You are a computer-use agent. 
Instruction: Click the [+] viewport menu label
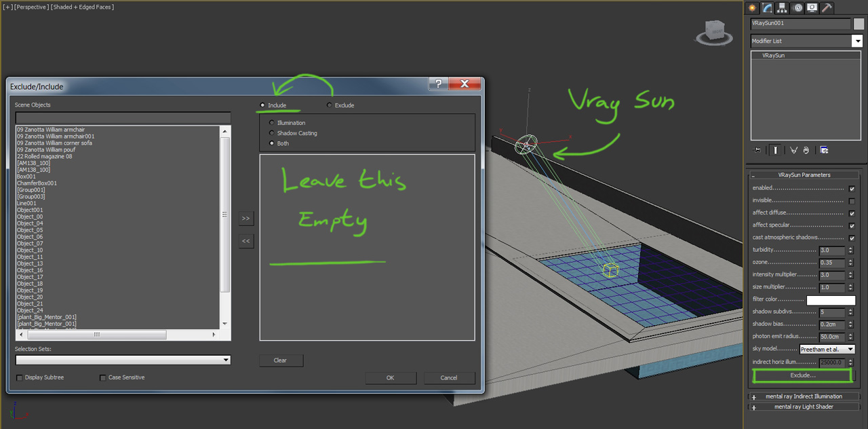coord(7,7)
